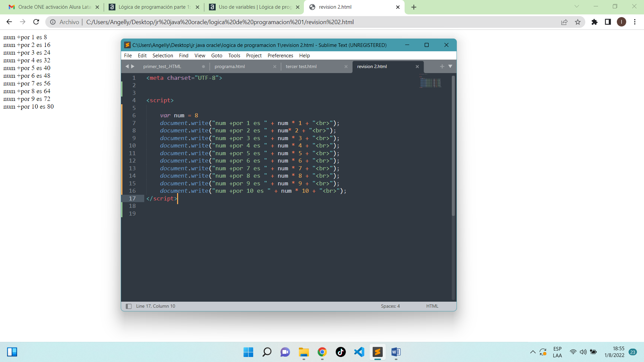The height and width of the screenshot is (362, 644).
Task: Reload the revision 2.html page
Action: click(x=36, y=22)
